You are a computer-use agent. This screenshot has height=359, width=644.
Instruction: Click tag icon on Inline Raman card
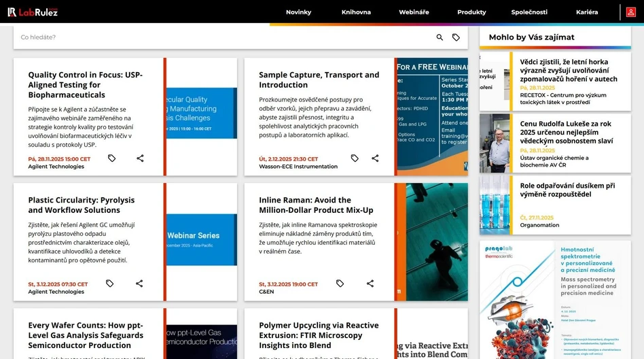click(x=340, y=284)
